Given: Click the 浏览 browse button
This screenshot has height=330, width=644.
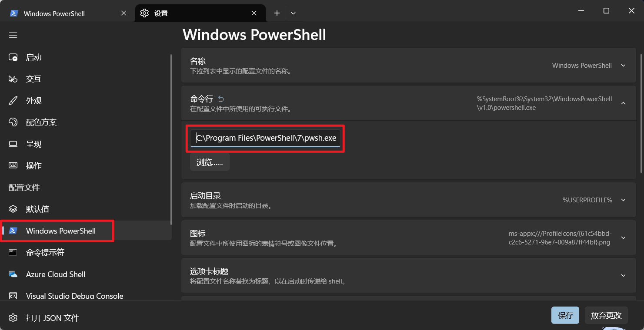Looking at the screenshot, I should click(x=210, y=162).
